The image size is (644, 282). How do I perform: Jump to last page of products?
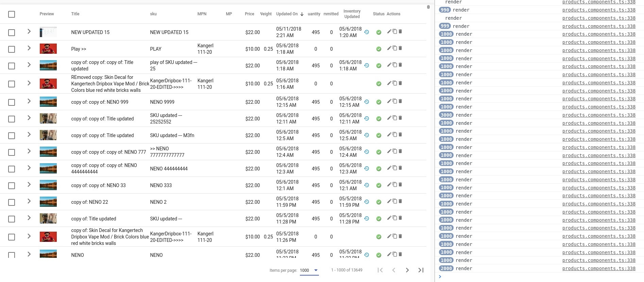[421, 270]
